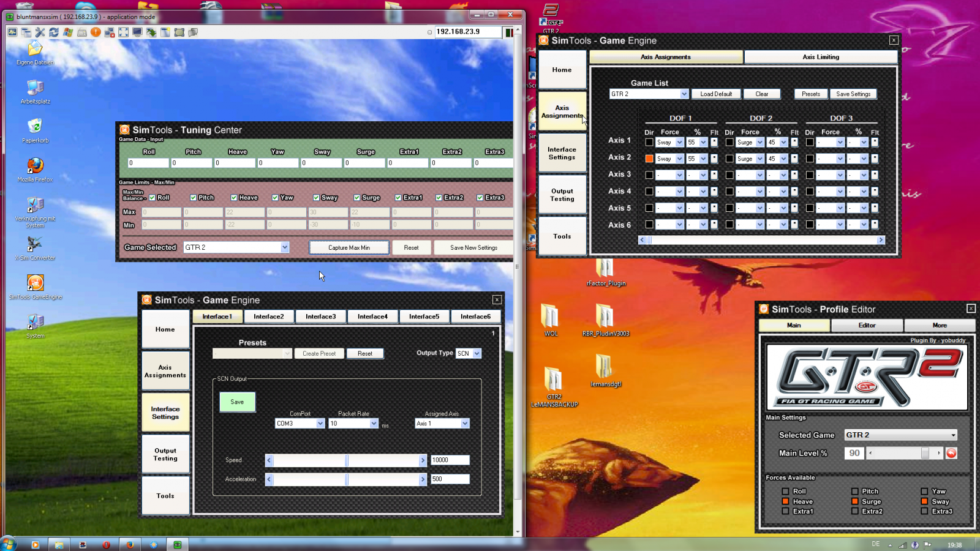Toggle the Heave force checkbox in Profile Editor
This screenshot has height=551, width=980.
click(x=785, y=501)
